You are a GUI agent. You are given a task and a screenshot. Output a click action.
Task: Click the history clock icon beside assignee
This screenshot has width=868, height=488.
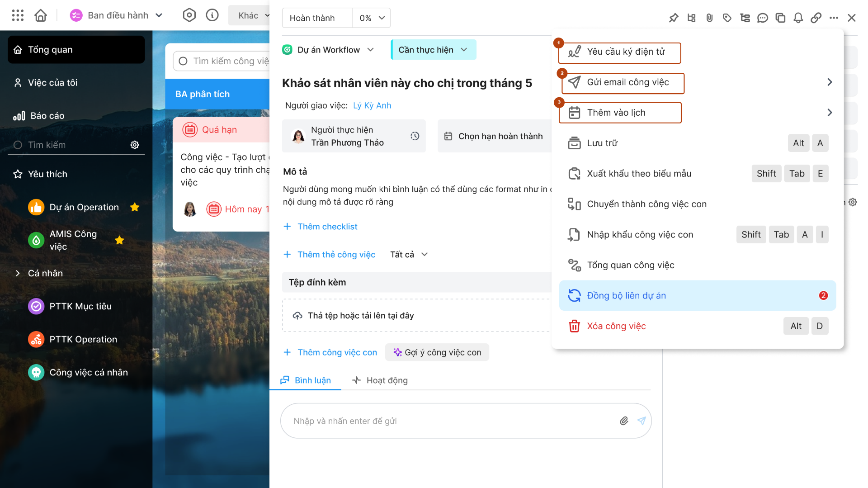coord(415,136)
